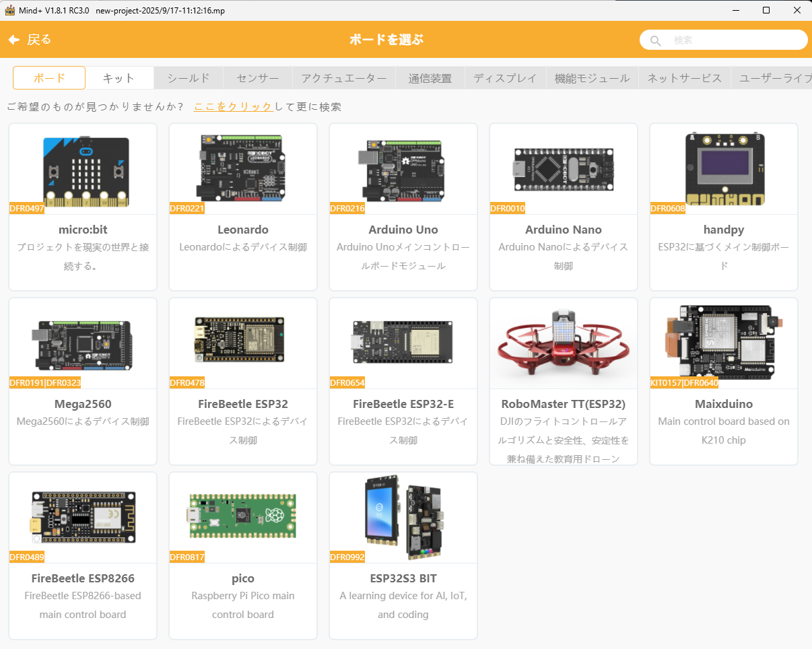Viewport: 812px width, 649px height.
Task: Open the ディスプレイ tab
Action: point(505,78)
